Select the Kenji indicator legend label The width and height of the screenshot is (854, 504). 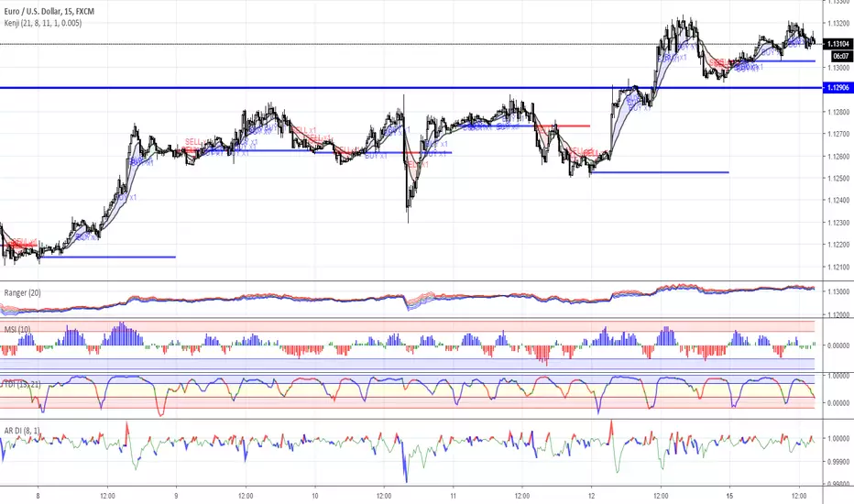pos(43,23)
